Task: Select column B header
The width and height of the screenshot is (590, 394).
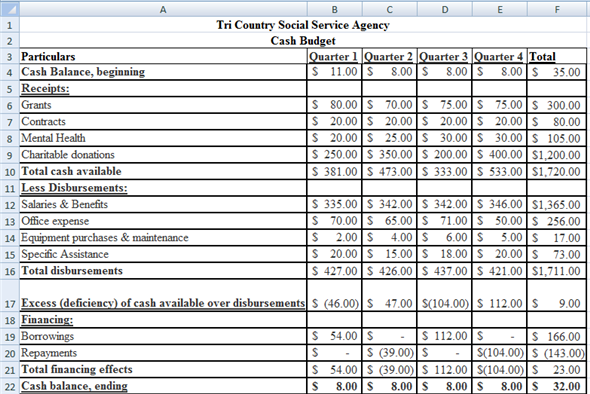Action: pyautogui.click(x=335, y=9)
